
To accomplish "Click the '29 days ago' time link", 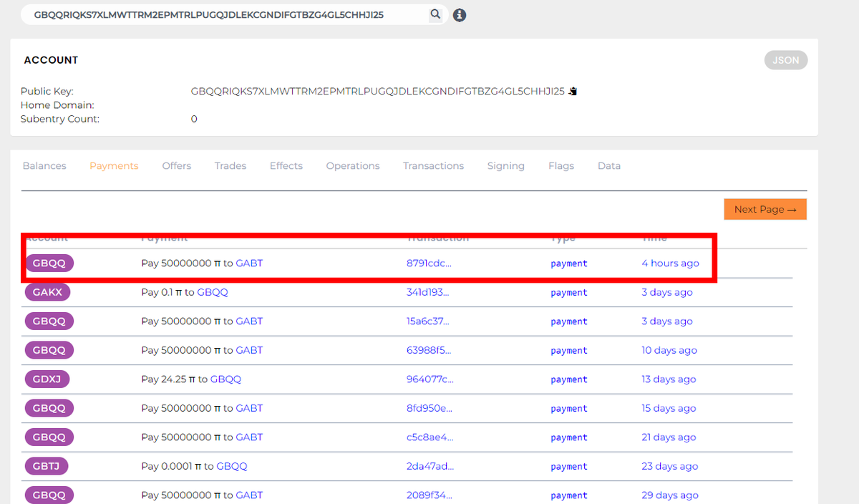I will tap(670, 495).
